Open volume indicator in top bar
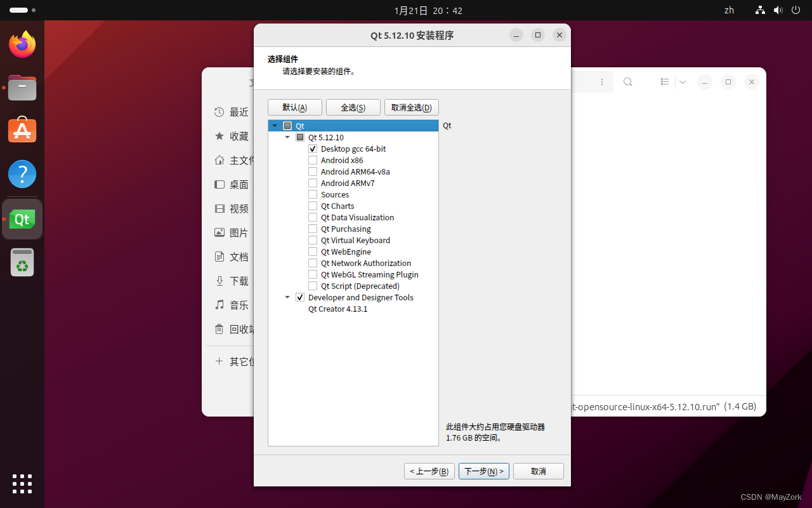This screenshot has width=812, height=508. 778,10
